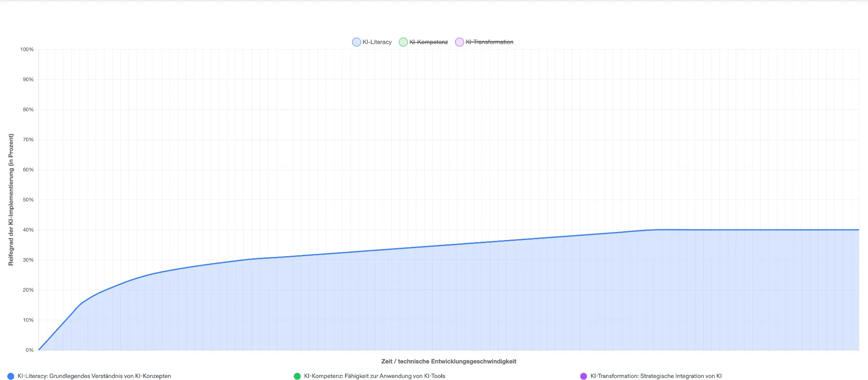This screenshot has width=868, height=380.
Task: Enable the struck-through KI-Transformation label
Action: [x=489, y=42]
